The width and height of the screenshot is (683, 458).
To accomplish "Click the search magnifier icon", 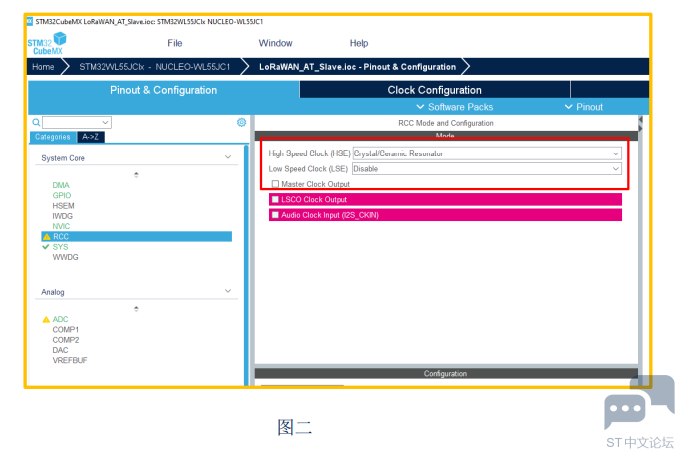I will [x=36, y=122].
